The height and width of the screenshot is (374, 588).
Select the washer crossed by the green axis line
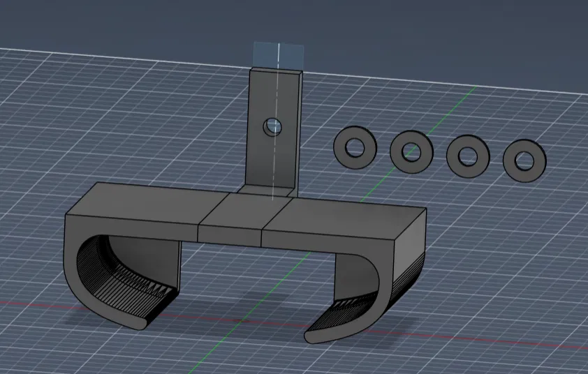(x=411, y=152)
